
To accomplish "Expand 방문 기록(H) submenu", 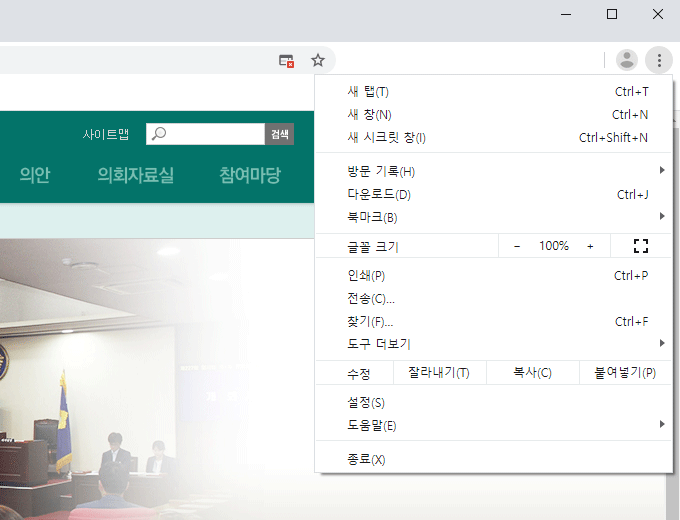I will [x=494, y=171].
